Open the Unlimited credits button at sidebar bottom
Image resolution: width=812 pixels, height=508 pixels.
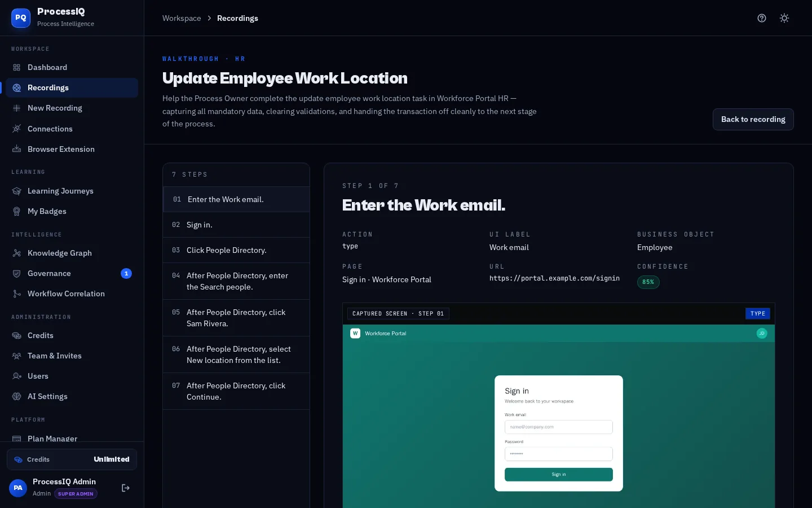[x=72, y=459]
